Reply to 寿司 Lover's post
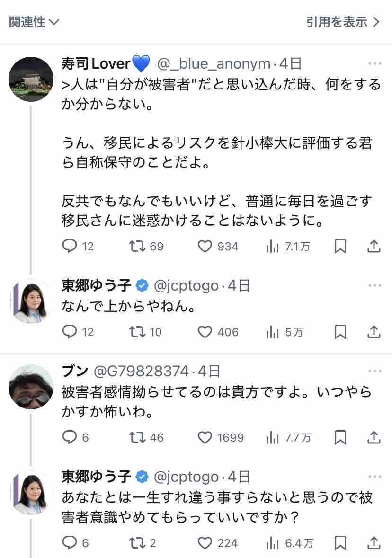Viewport: 392px width, 558px height. (x=70, y=246)
